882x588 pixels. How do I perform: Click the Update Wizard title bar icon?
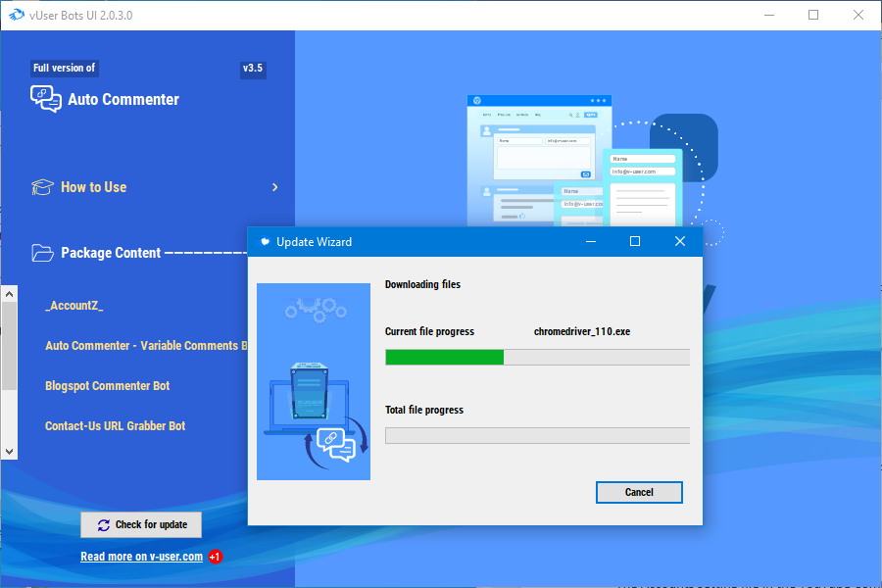[x=265, y=242]
